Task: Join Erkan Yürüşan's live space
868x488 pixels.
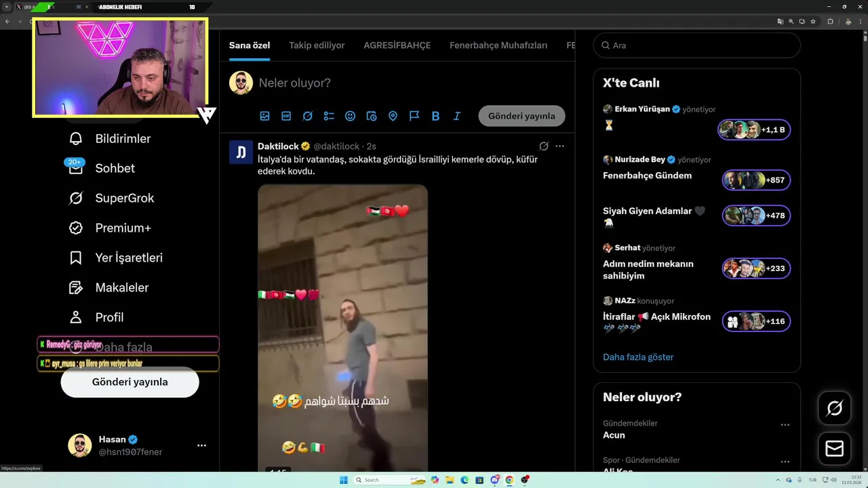Action: 754,129
